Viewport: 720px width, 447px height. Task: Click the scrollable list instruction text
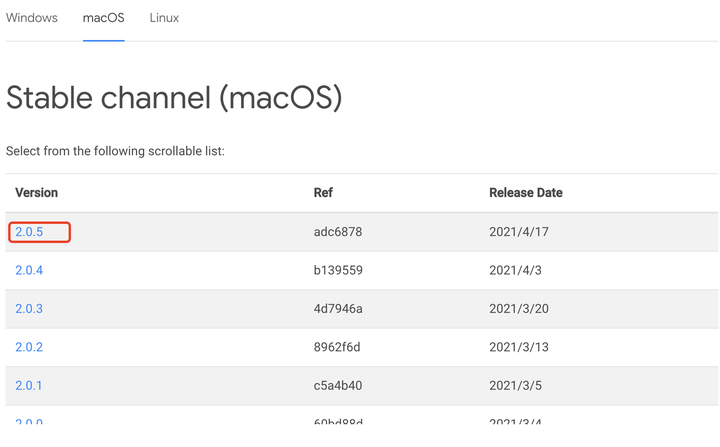115,151
